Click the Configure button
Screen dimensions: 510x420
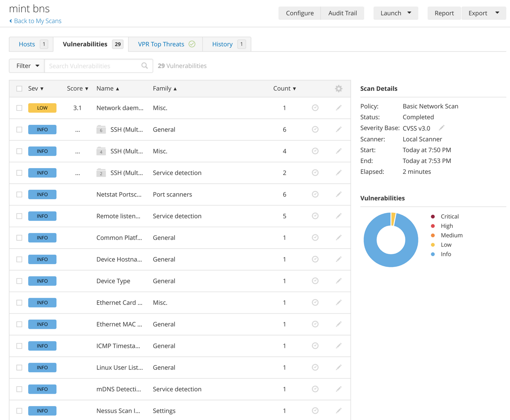click(x=300, y=13)
